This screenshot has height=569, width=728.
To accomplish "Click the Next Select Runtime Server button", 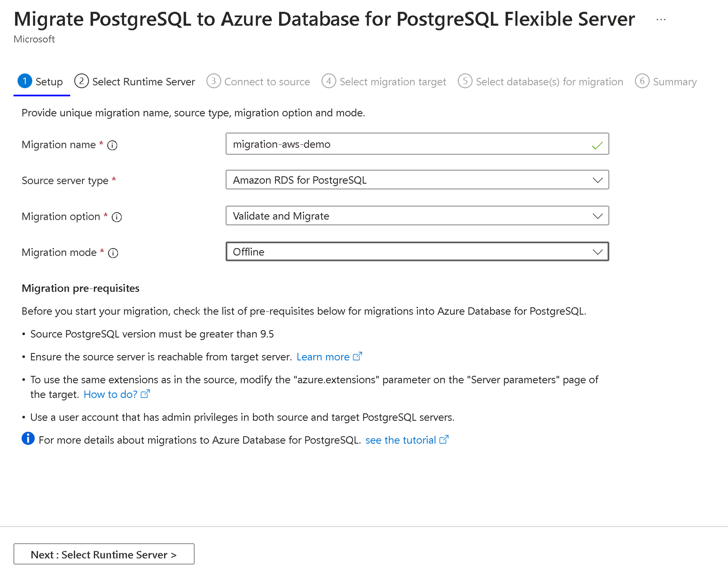I will (105, 554).
